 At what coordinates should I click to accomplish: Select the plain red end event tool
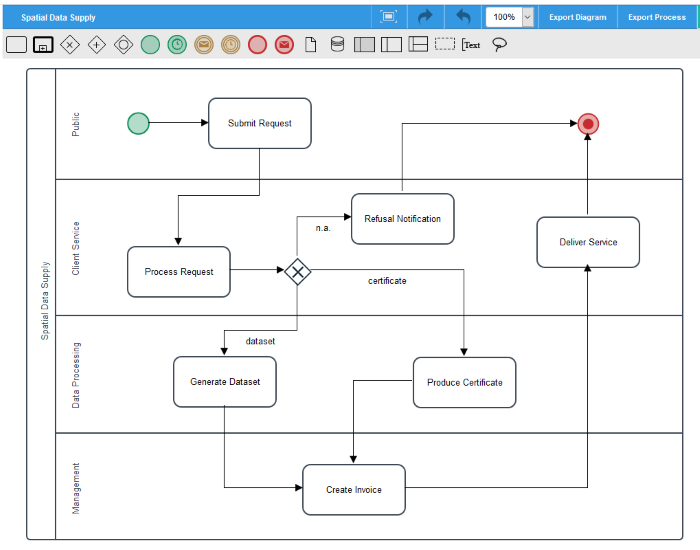(x=258, y=45)
